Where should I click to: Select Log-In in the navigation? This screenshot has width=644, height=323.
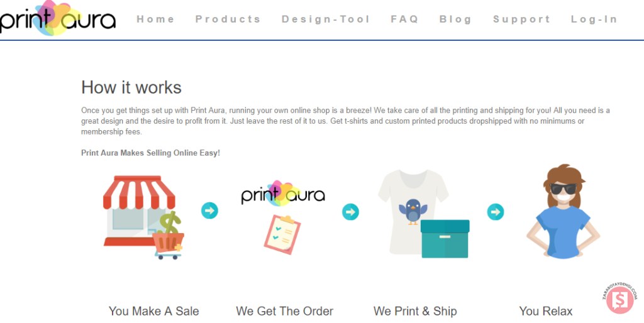pyautogui.click(x=594, y=19)
